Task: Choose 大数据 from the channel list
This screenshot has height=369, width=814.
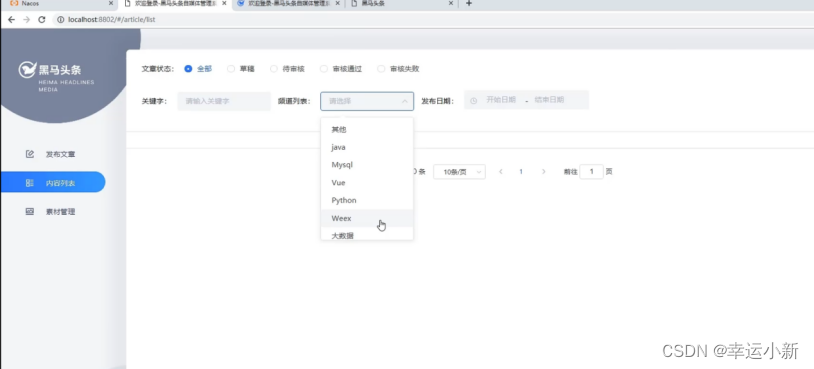Action: click(x=367, y=235)
